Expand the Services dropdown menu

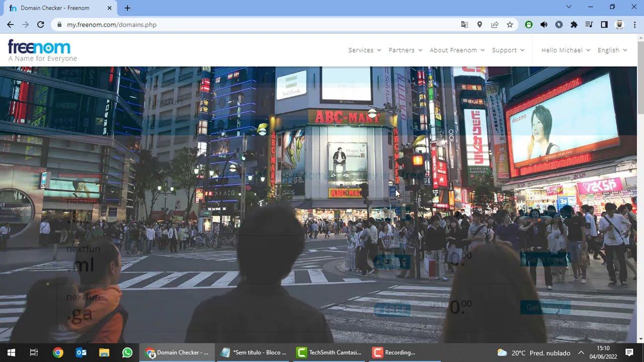365,50
